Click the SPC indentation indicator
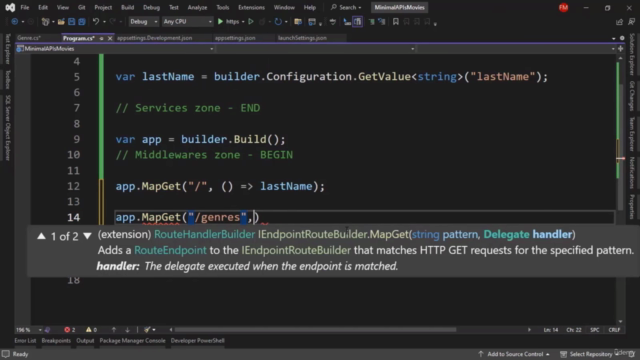The width and height of the screenshot is (640, 360). [595, 329]
